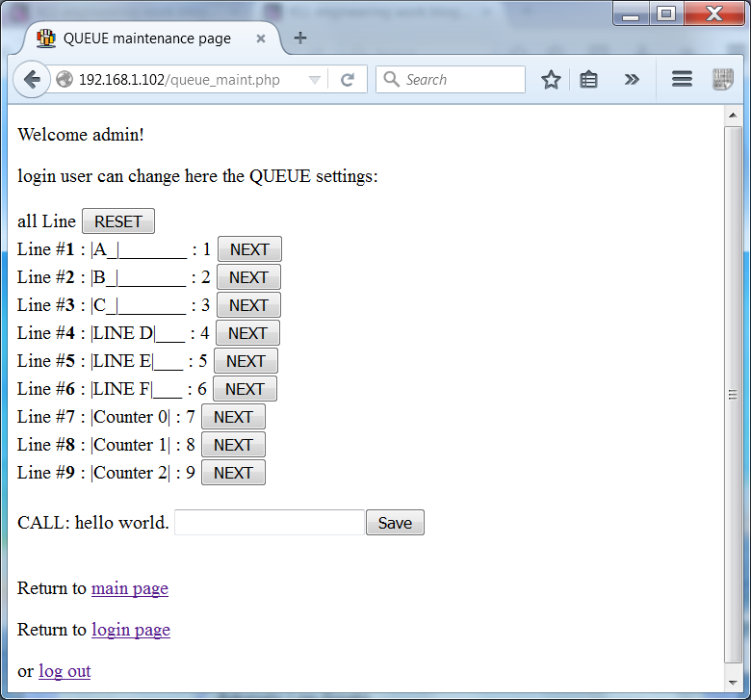Viewport: 751px width, 700px height.
Task: Open a new tab with plus button
Action: click(300, 39)
